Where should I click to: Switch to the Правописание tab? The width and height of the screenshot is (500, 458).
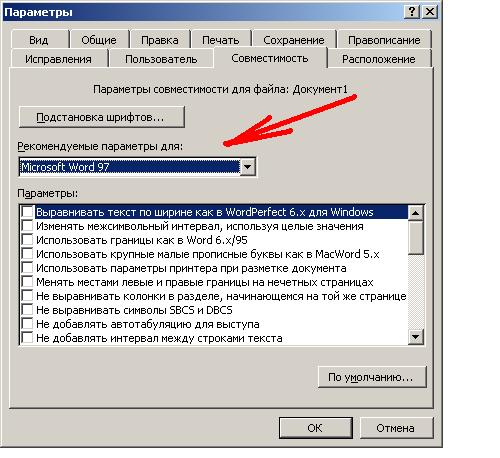point(384,40)
